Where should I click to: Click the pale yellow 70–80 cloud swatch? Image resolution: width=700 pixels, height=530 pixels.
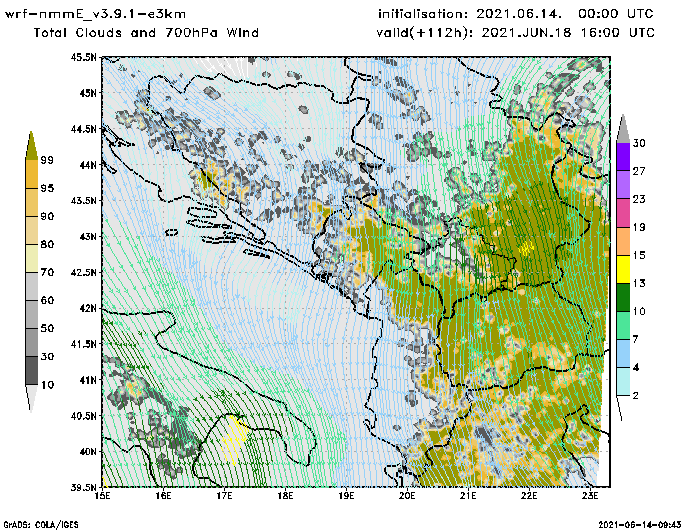click(32, 259)
